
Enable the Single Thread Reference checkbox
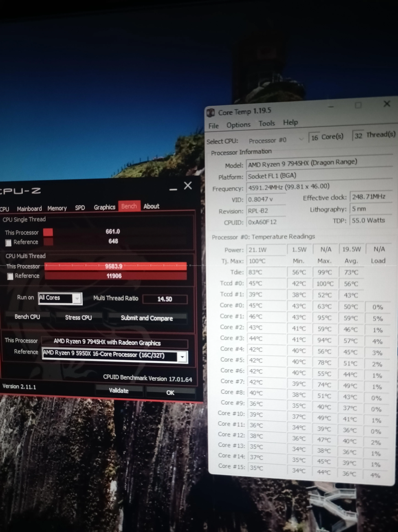[x=8, y=243]
